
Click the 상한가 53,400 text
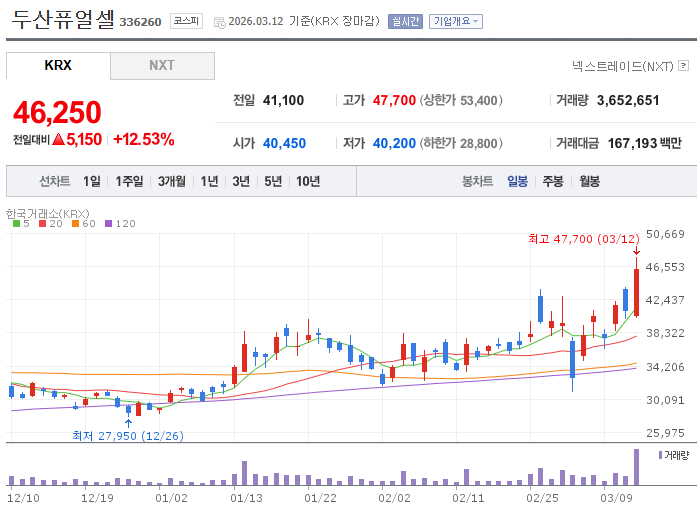pos(461,100)
